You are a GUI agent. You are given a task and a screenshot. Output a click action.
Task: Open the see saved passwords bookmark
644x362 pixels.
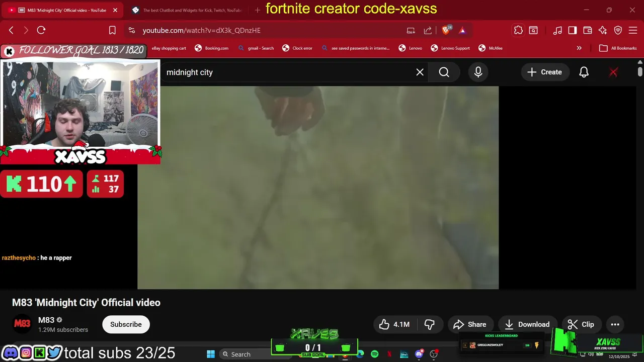[x=355, y=48]
